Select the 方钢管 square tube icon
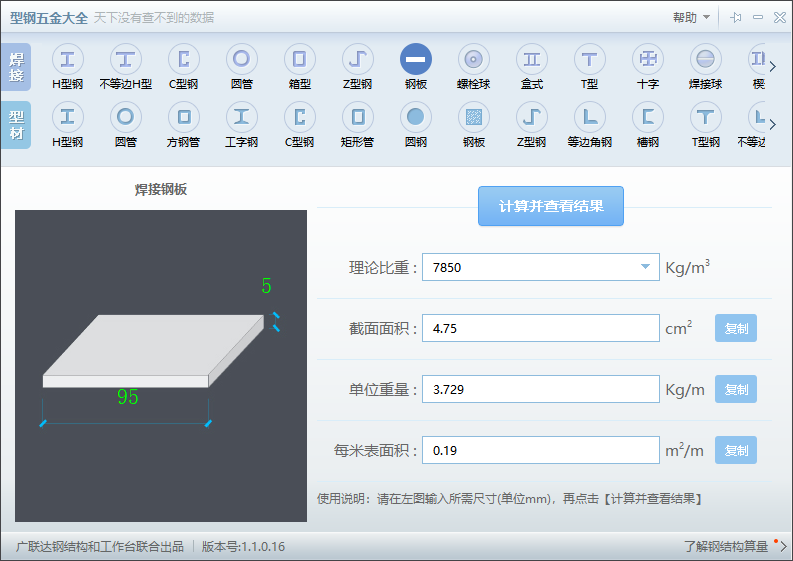 click(184, 117)
